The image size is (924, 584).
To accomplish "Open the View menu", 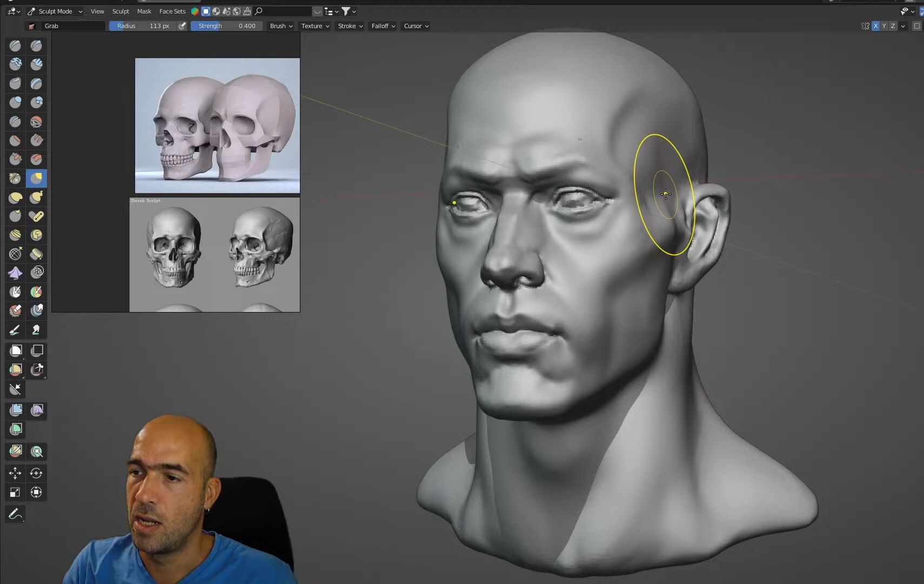I will [97, 11].
